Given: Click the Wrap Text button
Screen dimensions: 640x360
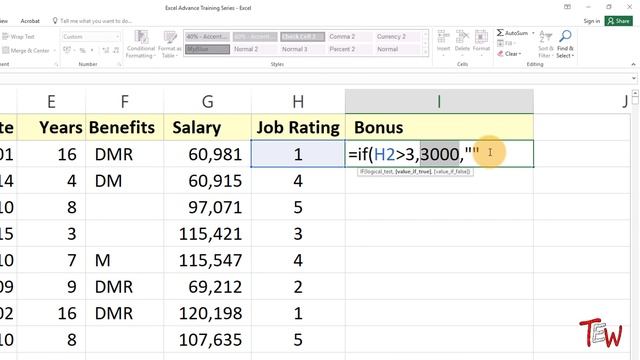Looking at the screenshot, I should [x=18, y=37].
